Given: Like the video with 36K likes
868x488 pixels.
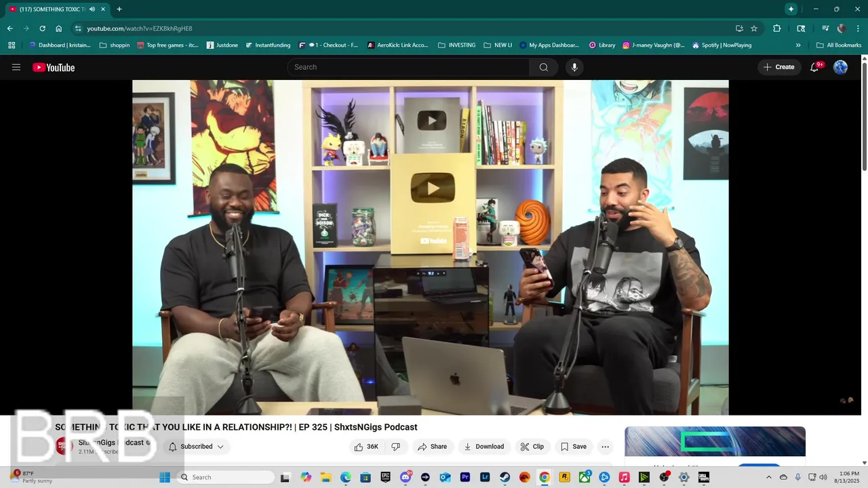Looking at the screenshot, I should point(366,447).
